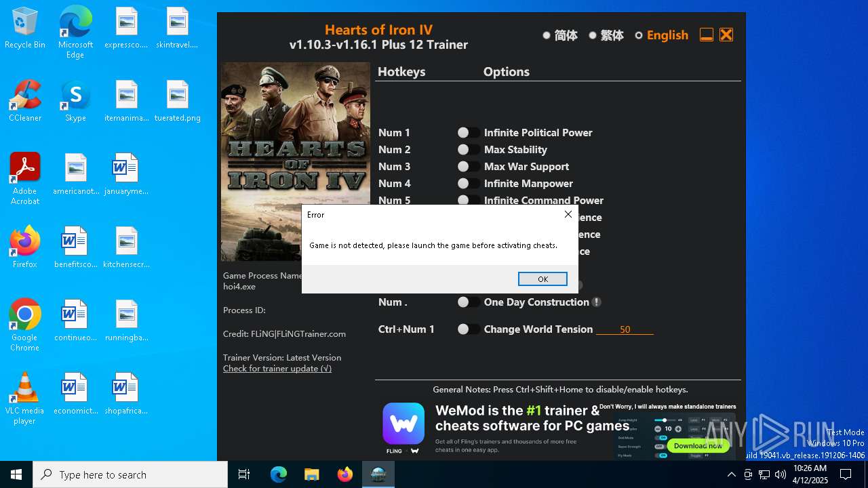This screenshot has height=488, width=868.
Task: Open the Windows Start menu
Action: point(16,474)
